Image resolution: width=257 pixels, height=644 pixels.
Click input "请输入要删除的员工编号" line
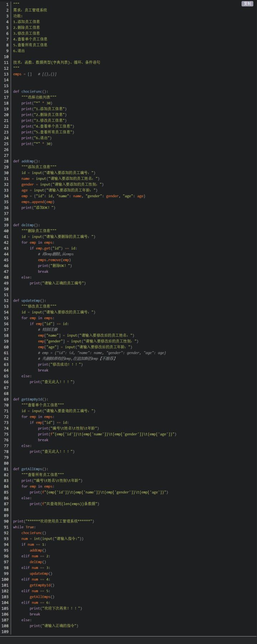tap(59, 237)
